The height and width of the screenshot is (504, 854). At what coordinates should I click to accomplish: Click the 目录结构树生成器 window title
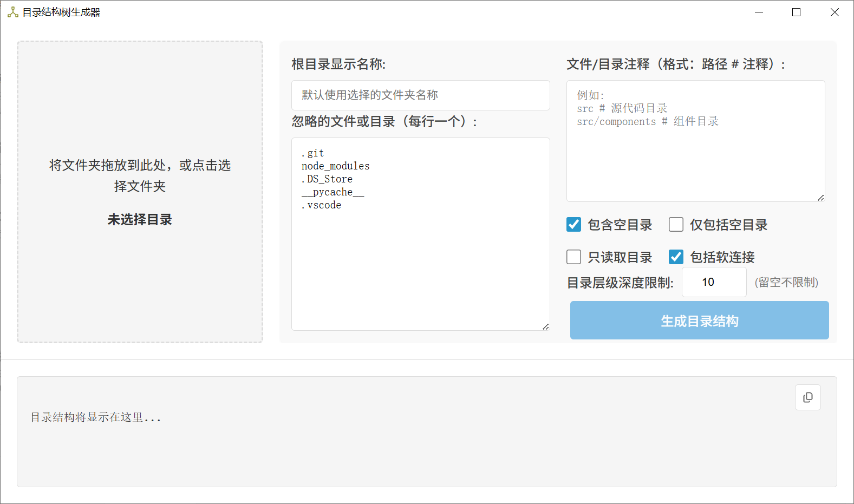61,12
